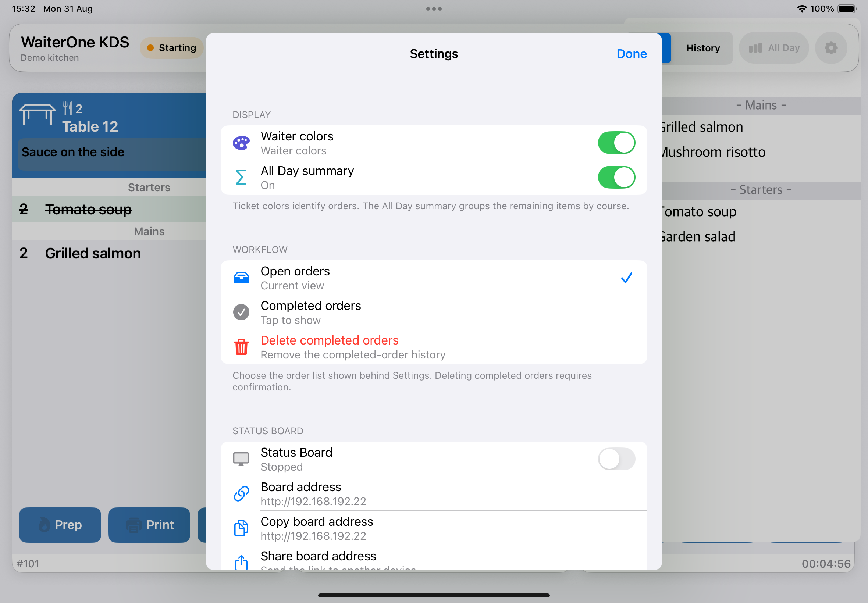Tap the Mains course header on ticket

(x=149, y=231)
